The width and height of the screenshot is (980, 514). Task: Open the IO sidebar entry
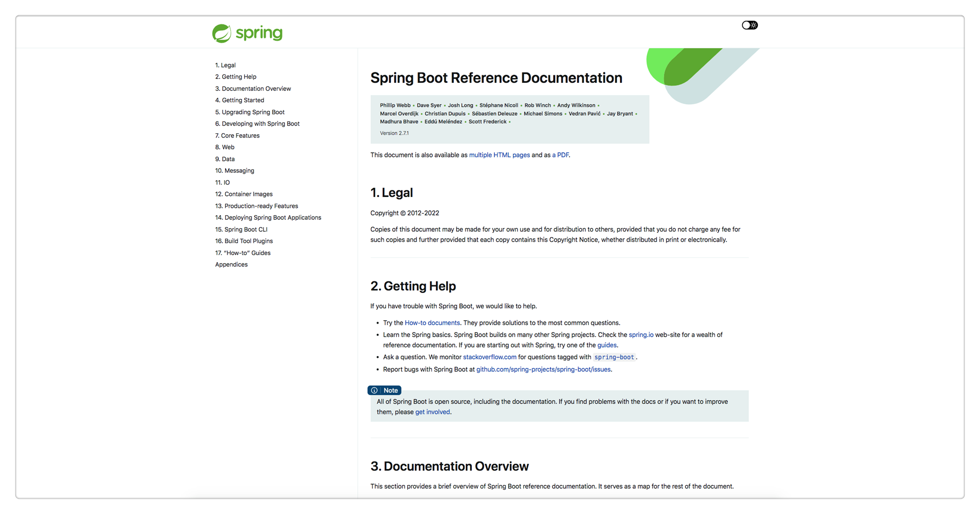(x=222, y=182)
